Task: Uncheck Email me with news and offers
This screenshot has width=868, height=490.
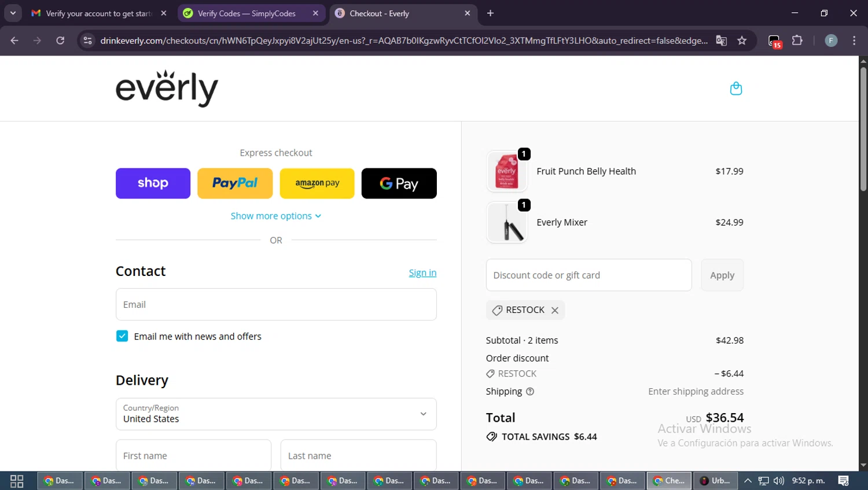Action: click(122, 336)
